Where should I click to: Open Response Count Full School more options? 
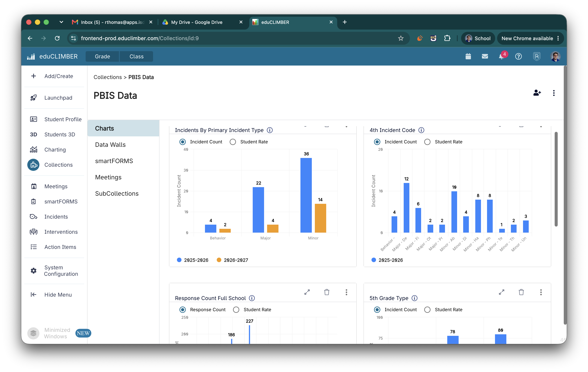point(346,292)
